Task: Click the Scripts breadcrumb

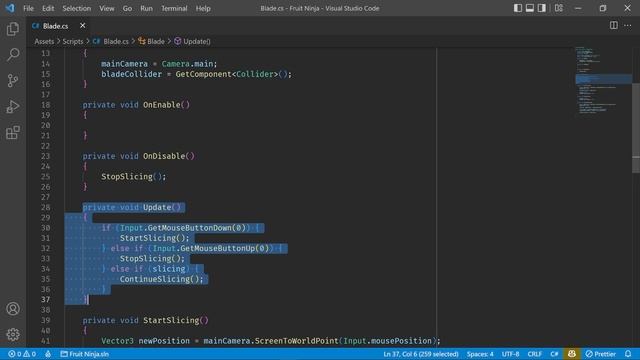Action: [73, 41]
